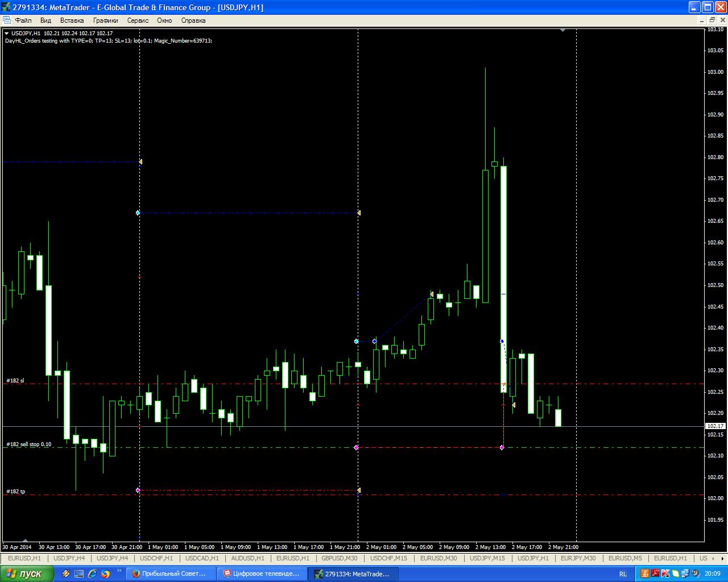Open the chart window system menu icon
Screen dimensions: 728x582
tap(7, 20)
